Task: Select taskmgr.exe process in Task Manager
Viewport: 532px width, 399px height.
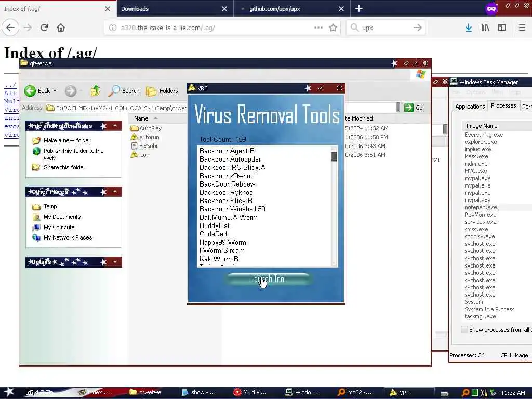Action: tap(480, 316)
